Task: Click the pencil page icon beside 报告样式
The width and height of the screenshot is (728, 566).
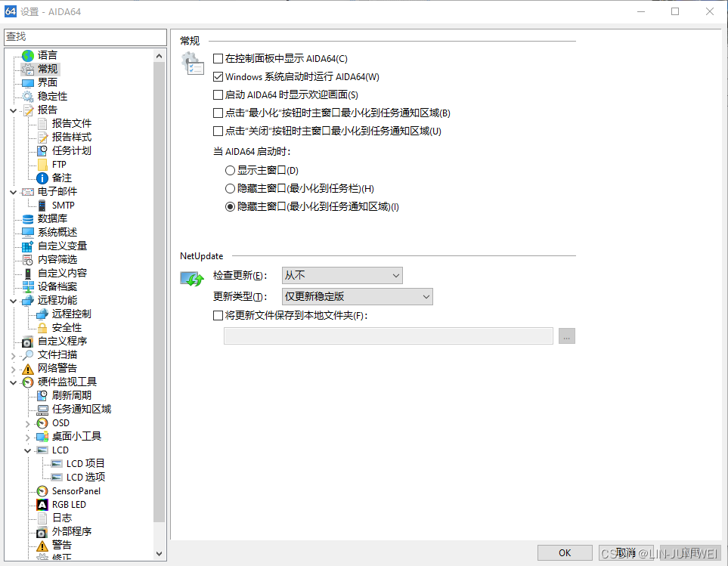Action: [x=42, y=138]
